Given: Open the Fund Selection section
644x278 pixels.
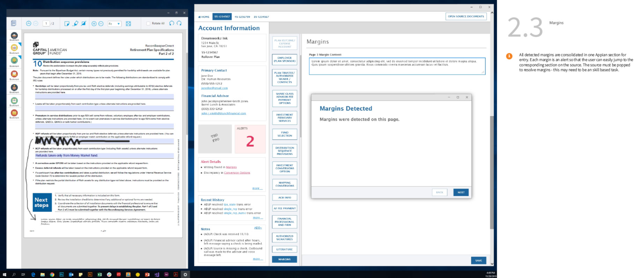Looking at the screenshot, I should [x=285, y=134].
